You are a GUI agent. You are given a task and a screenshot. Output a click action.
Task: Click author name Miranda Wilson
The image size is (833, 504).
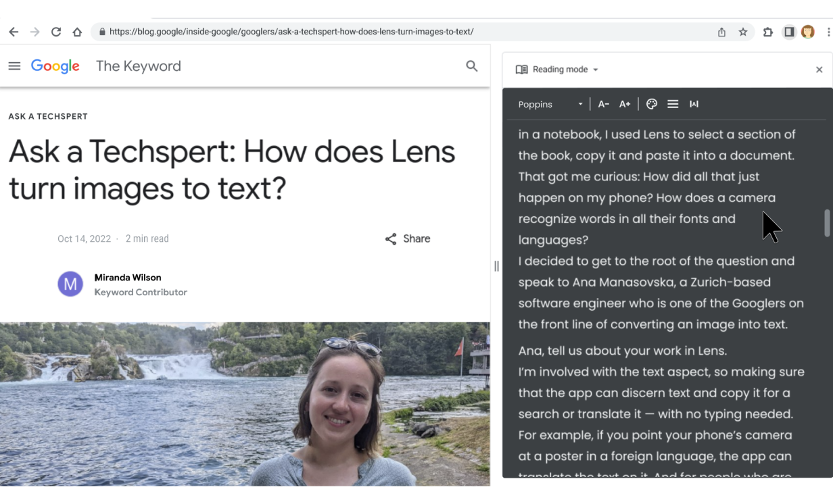[128, 278]
